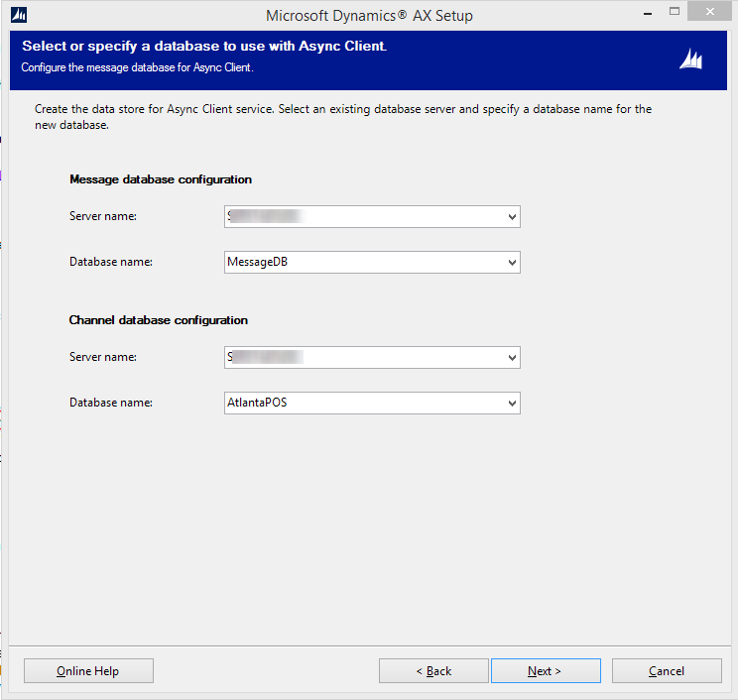Go back with the Back button
The image size is (738, 700).
pyautogui.click(x=433, y=671)
